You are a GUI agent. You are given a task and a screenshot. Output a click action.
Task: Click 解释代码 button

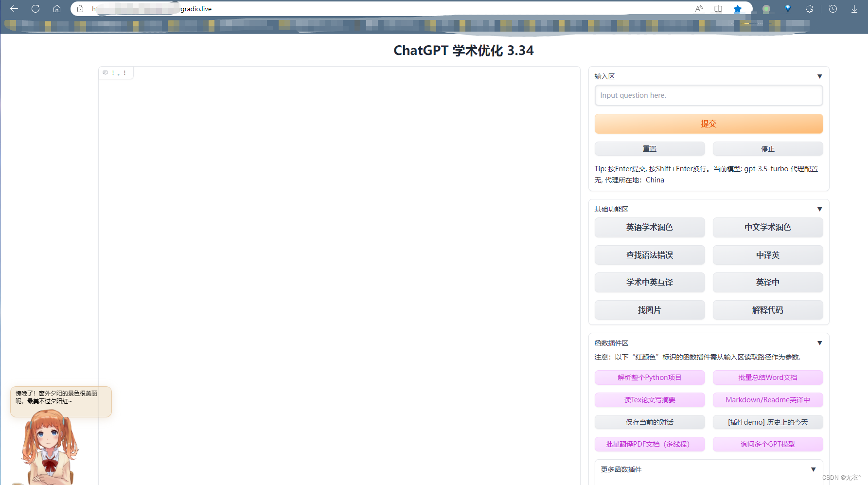(x=768, y=310)
